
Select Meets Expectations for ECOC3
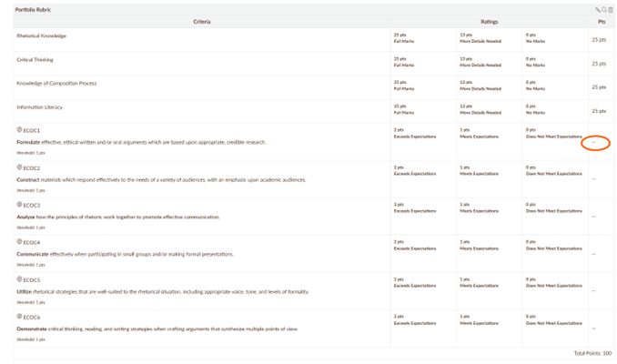[479, 211]
